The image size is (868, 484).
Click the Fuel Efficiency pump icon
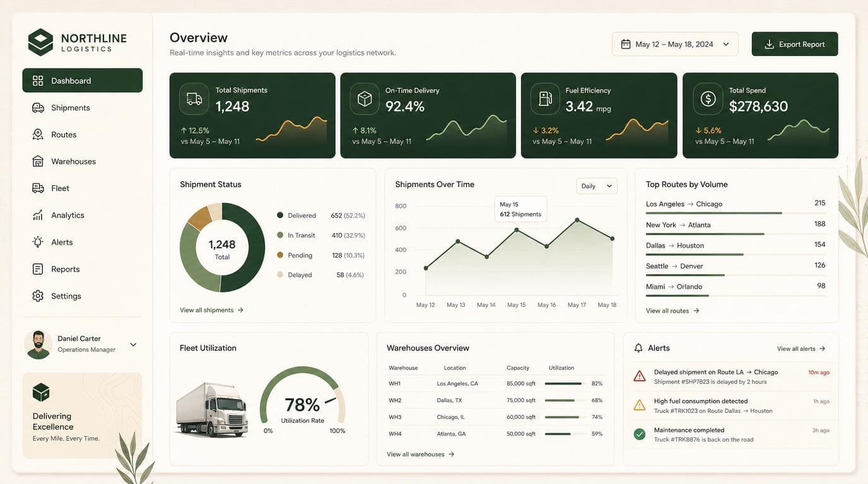tap(545, 99)
